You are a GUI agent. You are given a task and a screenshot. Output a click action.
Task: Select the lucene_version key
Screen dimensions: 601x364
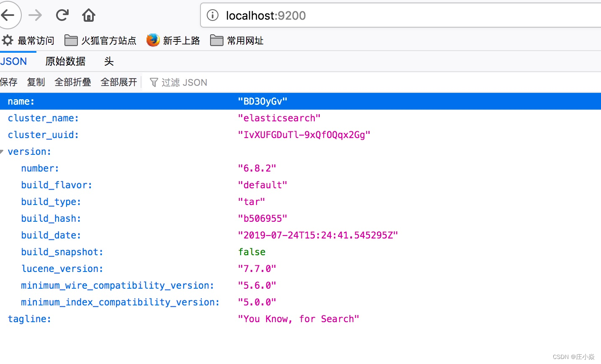pos(62,269)
